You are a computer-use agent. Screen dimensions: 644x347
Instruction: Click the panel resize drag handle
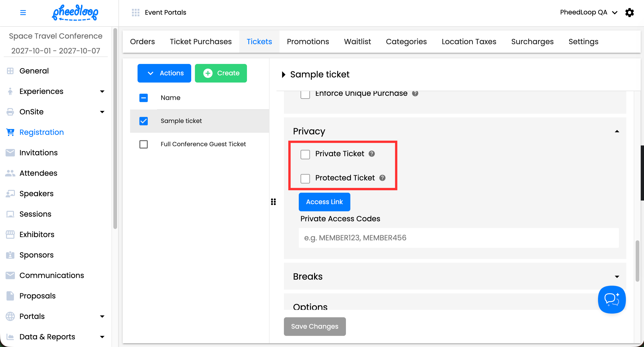273,202
